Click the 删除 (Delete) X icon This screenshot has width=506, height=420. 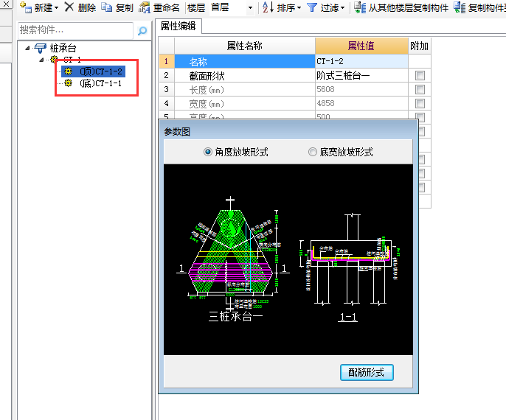click(x=69, y=7)
